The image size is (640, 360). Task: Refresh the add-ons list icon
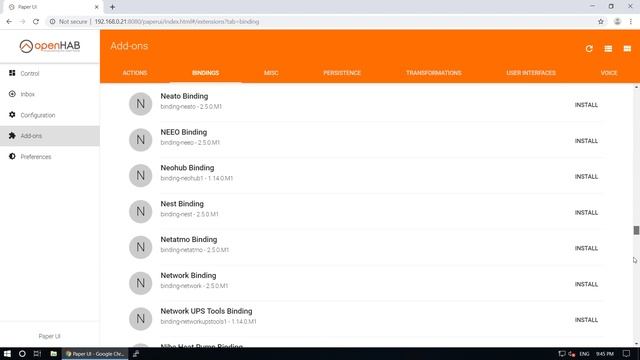pos(589,49)
